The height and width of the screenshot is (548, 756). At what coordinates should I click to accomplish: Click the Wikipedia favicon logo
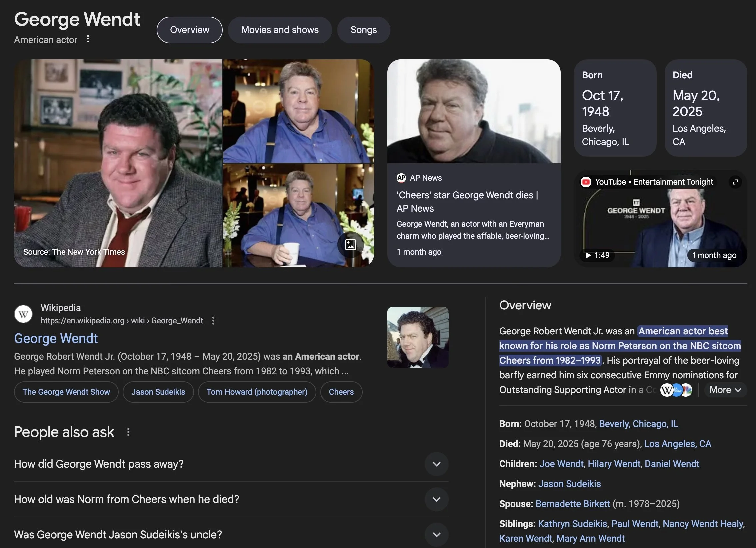(23, 314)
